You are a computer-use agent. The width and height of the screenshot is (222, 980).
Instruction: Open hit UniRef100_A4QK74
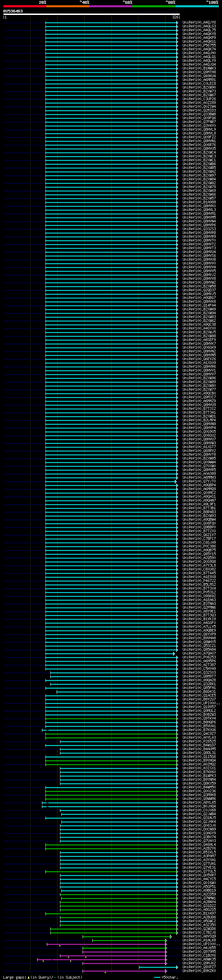click(199, 49)
